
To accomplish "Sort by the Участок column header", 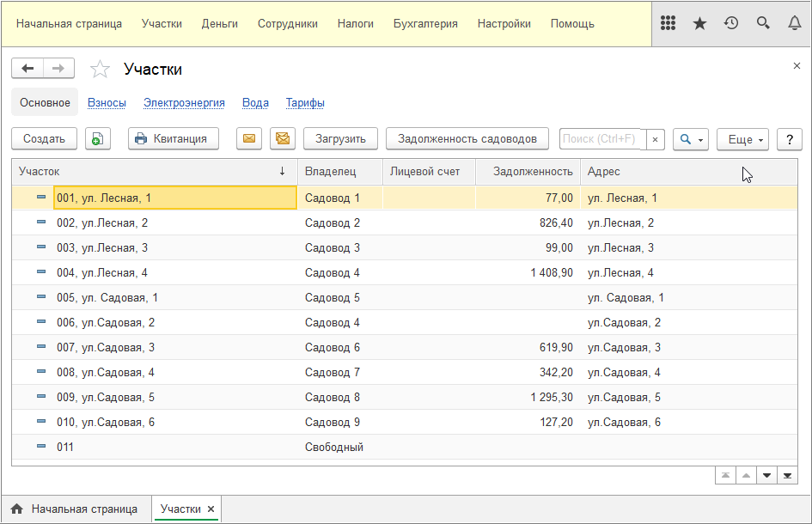I will point(153,172).
